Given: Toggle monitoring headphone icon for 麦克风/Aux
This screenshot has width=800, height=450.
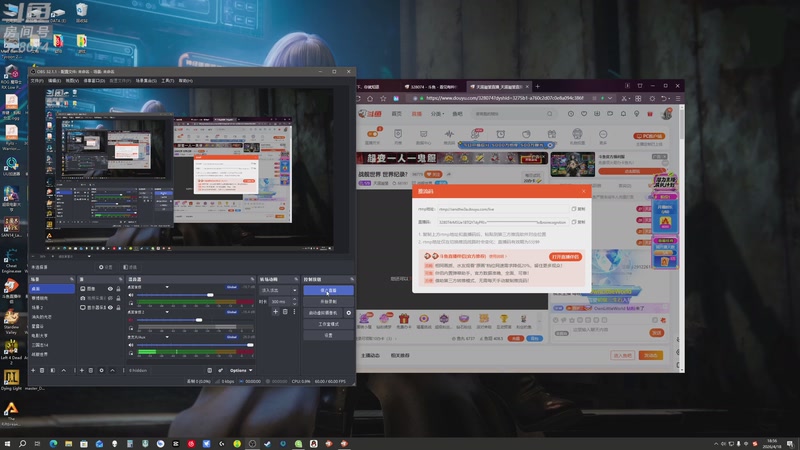Looking at the screenshot, I should [131, 353].
